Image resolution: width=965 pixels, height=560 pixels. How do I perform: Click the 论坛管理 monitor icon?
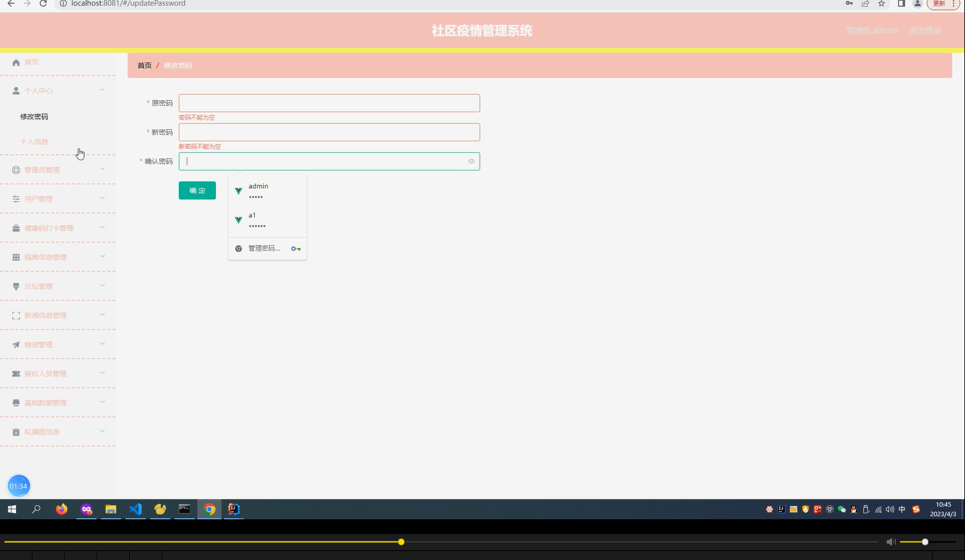[15, 286]
